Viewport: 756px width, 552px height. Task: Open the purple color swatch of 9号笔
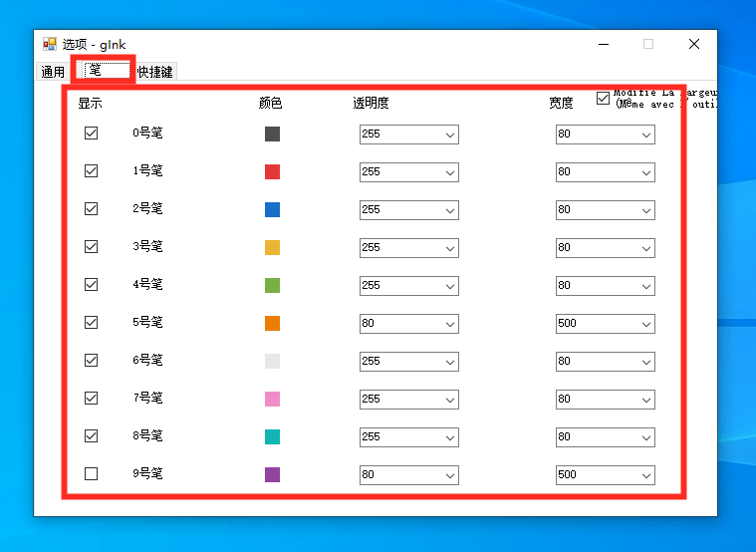(272, 475)
